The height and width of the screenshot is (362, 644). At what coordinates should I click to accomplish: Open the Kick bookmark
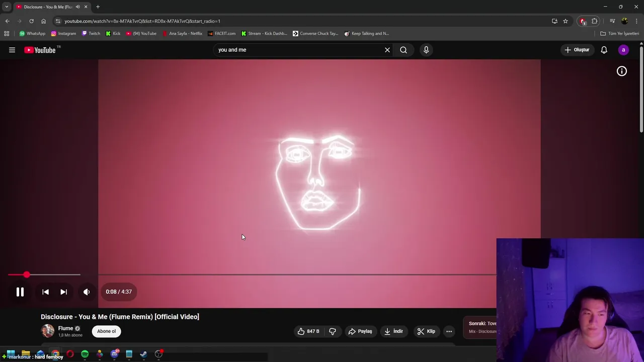pyautogui.click(x=113, y=34)
